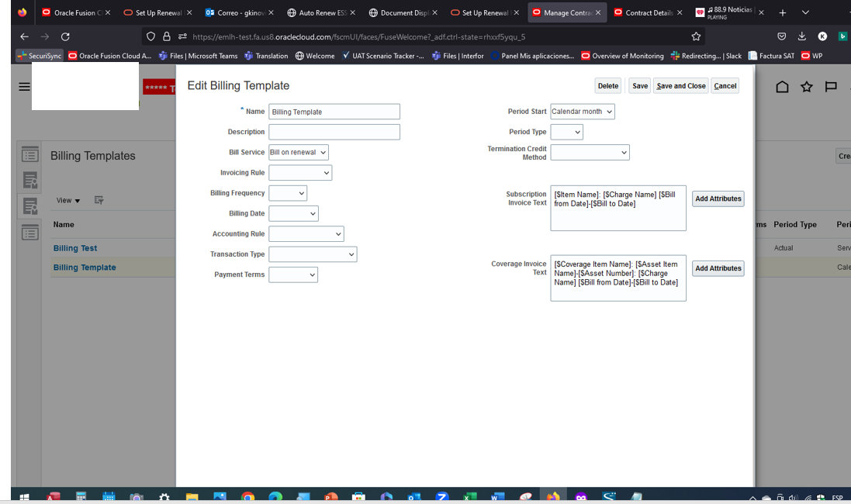Open the Factura SAT bookmark
This screenshot has height=504, width=851.
click(x=771, y=55)
